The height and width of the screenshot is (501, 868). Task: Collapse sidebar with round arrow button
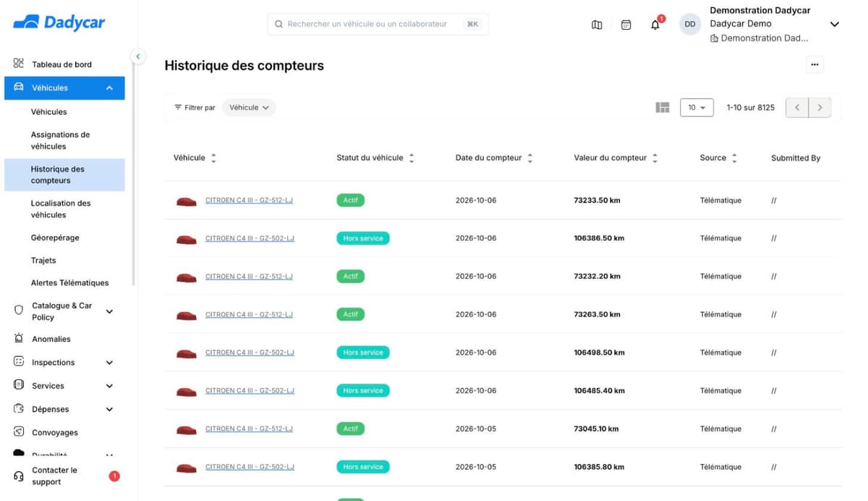pos(137,56)
